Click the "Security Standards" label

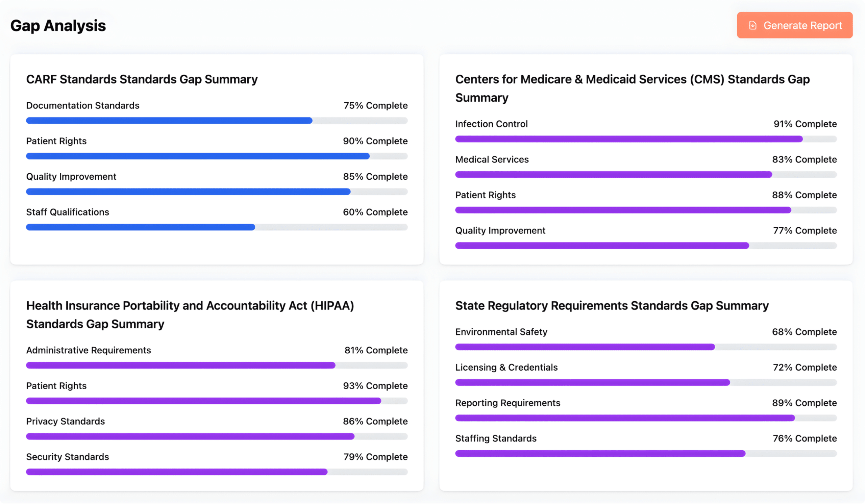(68, 457)
